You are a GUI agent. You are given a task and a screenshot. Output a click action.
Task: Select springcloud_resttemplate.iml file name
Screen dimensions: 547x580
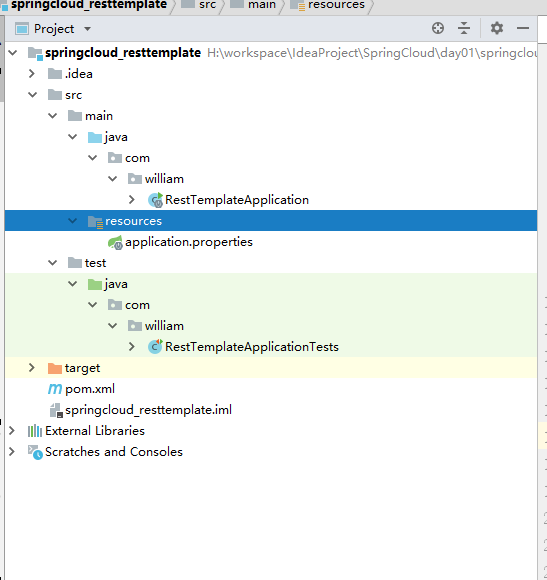click(148, 410)
